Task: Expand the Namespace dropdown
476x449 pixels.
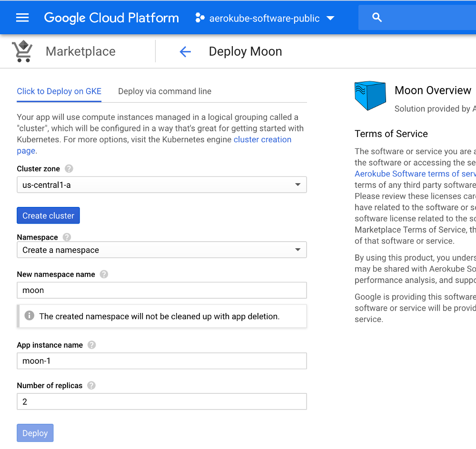Action: [162, 250]
